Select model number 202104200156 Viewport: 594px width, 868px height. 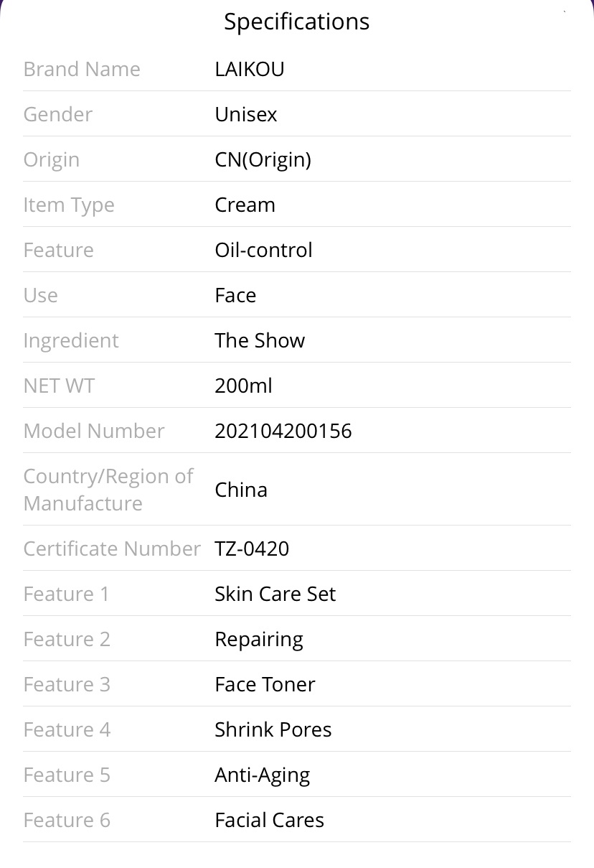(x=283, y=431)
